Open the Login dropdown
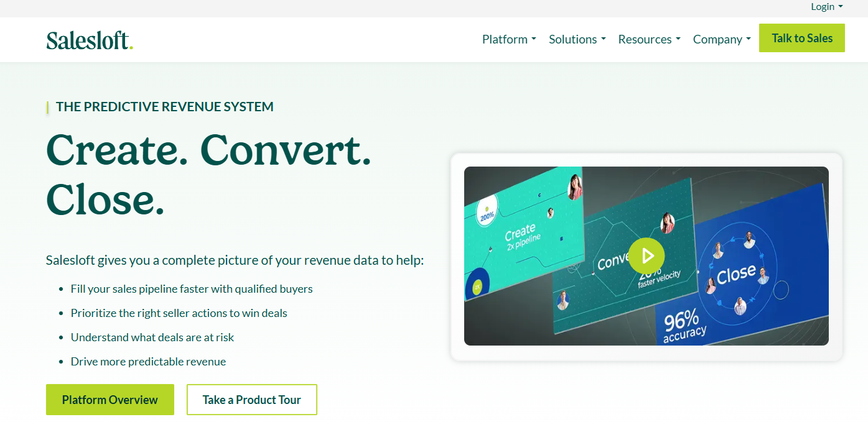Viewport: 868px width, 422px height. tap(827, 7)
